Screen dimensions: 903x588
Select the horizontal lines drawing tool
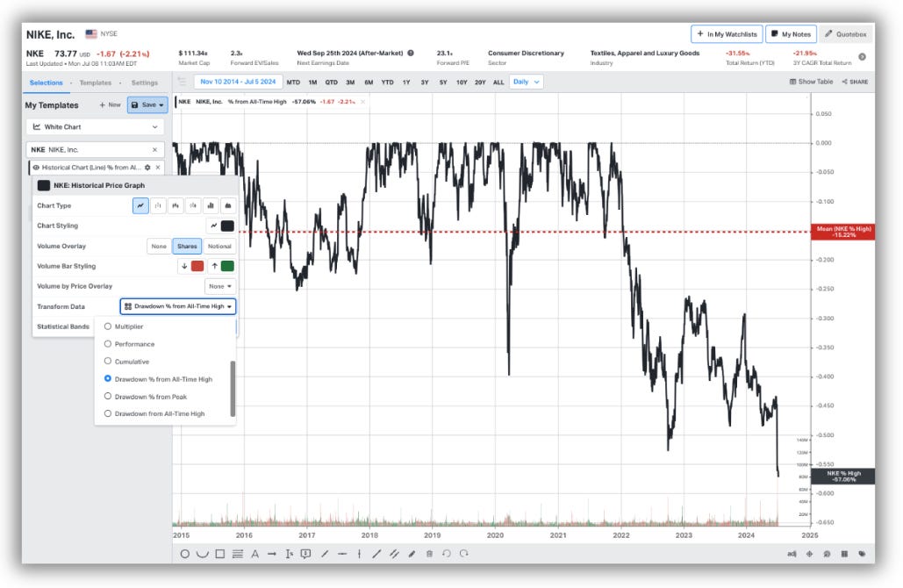click(x=237, y=554)
